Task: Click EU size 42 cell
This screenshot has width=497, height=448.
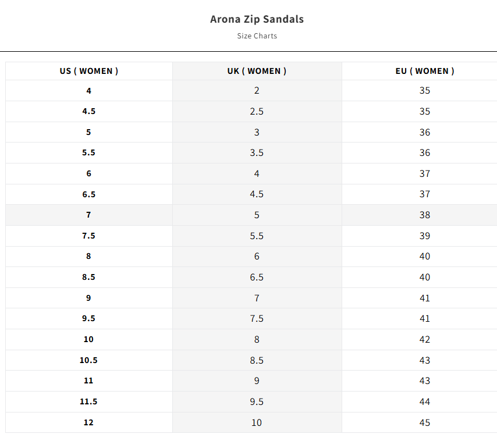Action: coord(425,340)
